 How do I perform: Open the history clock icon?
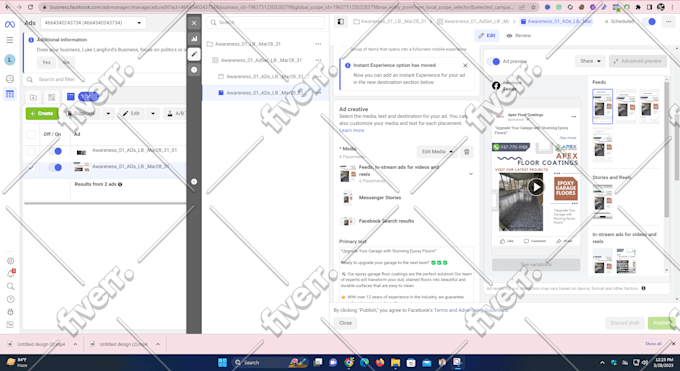[x=194, y=69]
